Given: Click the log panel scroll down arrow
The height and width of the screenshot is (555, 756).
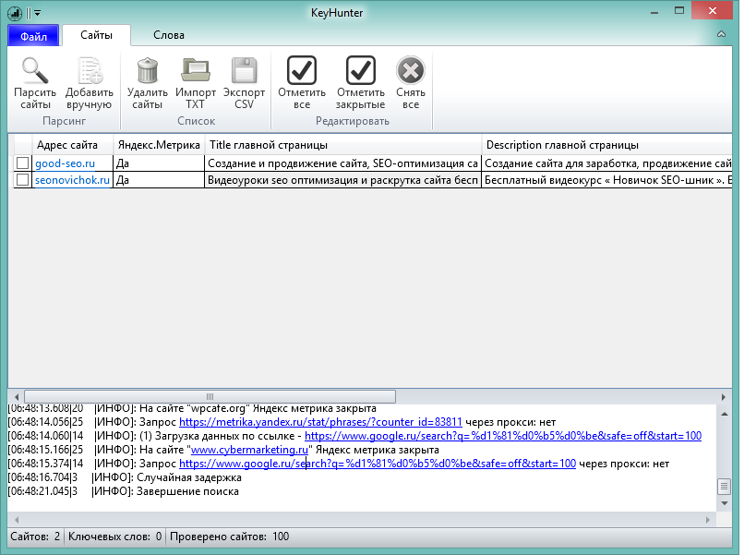Looking at the screenshot, I should coord(724,505).
